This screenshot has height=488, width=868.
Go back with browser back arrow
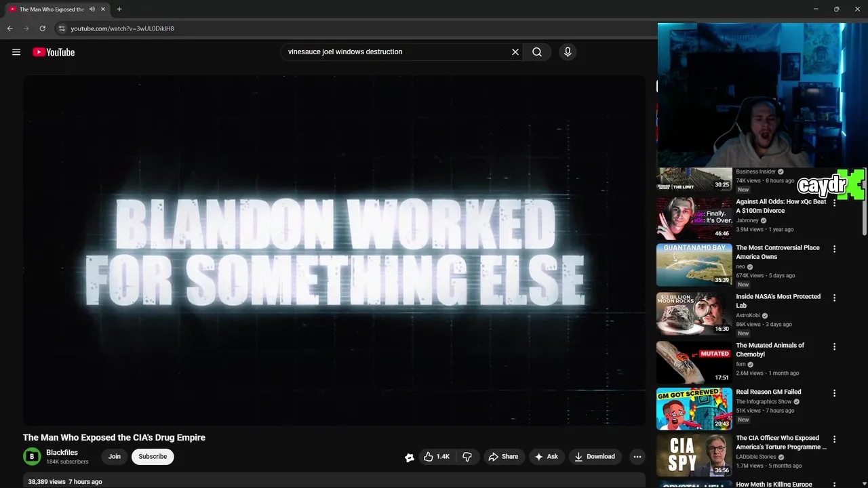tap(9, 28)
